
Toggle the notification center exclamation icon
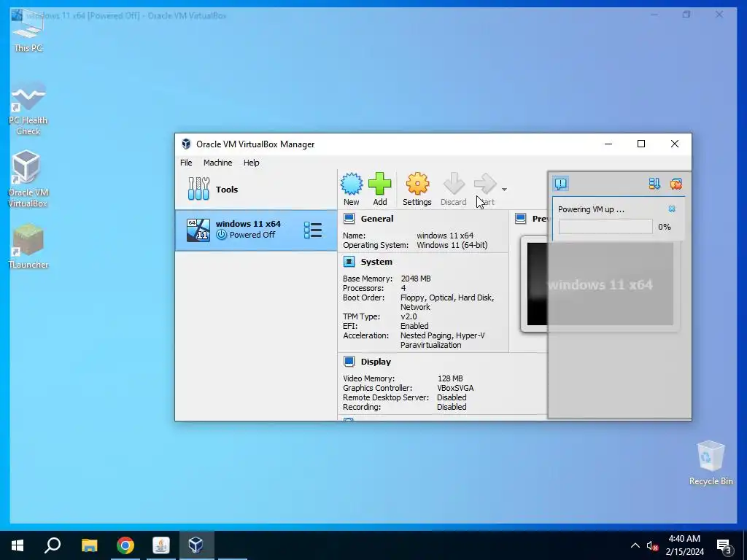[561, 184]
